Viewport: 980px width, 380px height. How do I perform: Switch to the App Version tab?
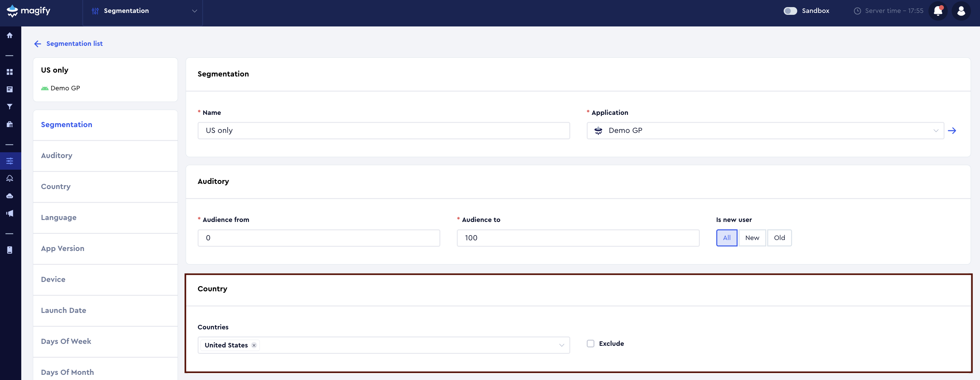click(x=63, y=249)
